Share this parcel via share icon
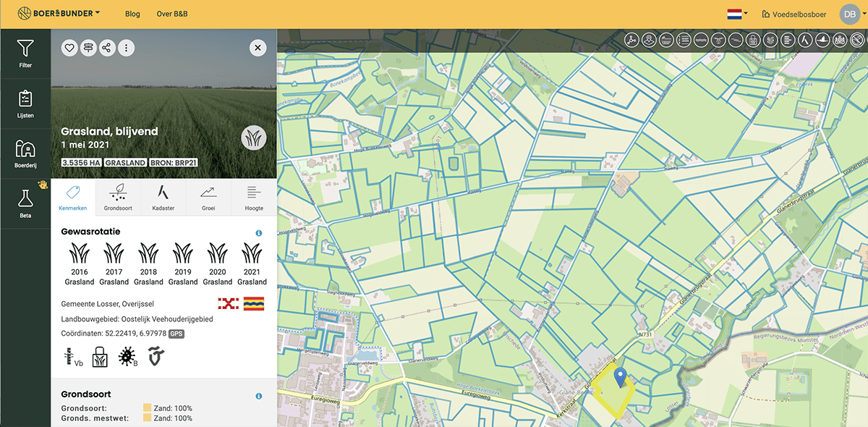The height and width of the screenshot is (427, 868). 107,48
